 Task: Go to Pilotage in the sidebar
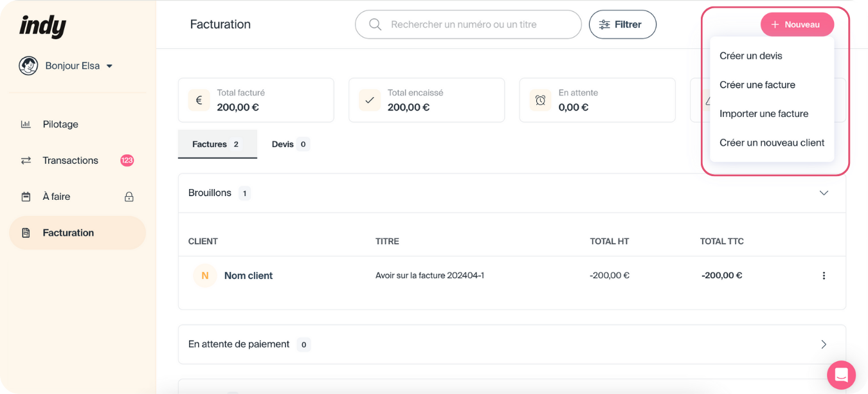[60, 125]
